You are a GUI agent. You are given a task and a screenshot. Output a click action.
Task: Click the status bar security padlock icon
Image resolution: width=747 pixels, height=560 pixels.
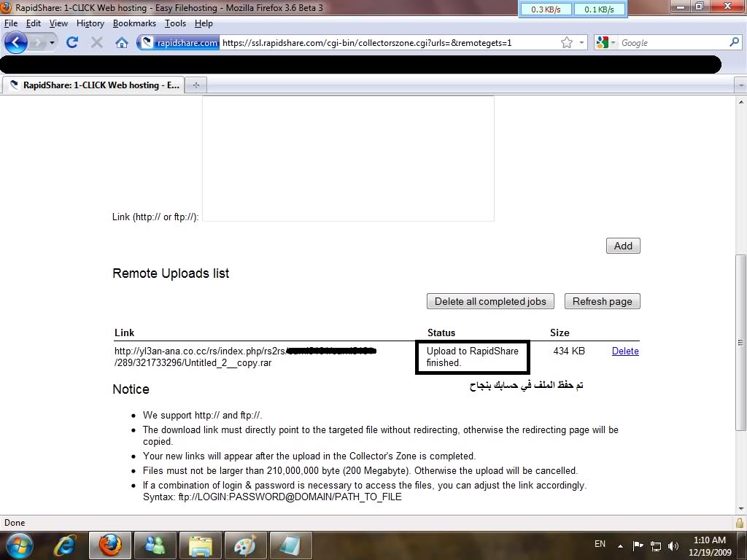tap(740, 522)
